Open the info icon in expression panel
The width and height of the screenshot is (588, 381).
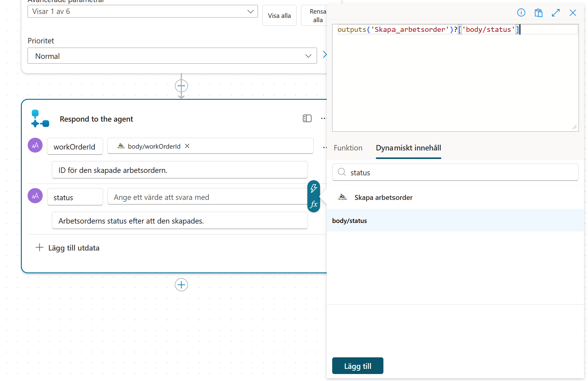click(521, 13)
